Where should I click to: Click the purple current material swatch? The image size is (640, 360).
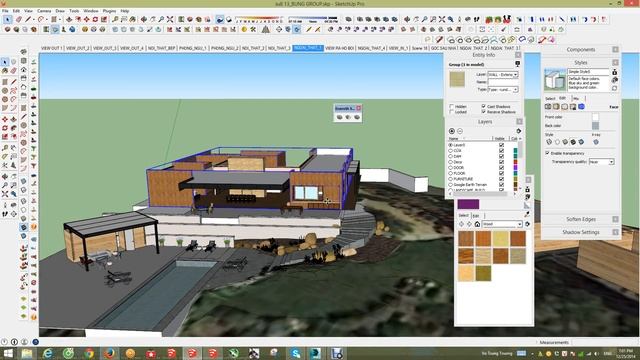point(468,204)
